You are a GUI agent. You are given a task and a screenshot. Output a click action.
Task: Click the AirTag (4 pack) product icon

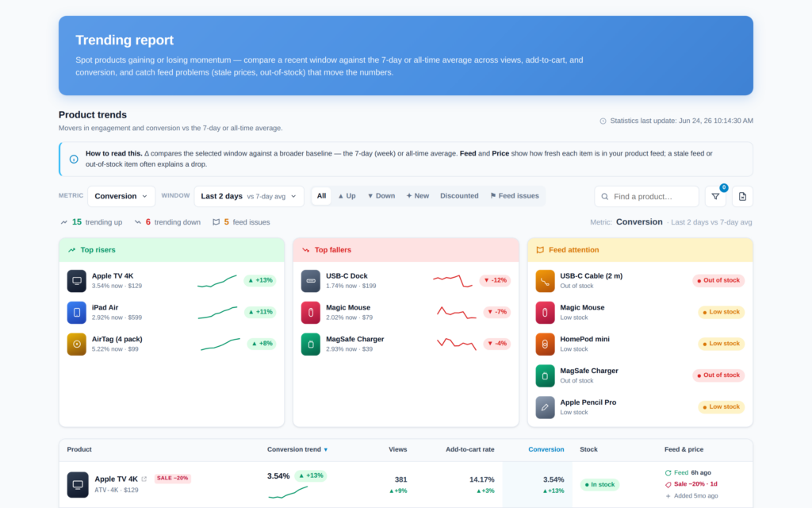(77, 344)
